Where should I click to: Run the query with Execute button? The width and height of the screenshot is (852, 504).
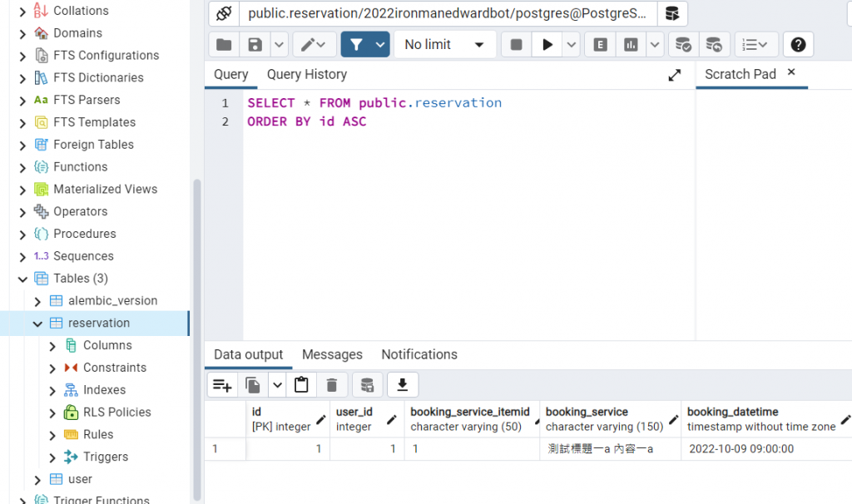(547, 45)
